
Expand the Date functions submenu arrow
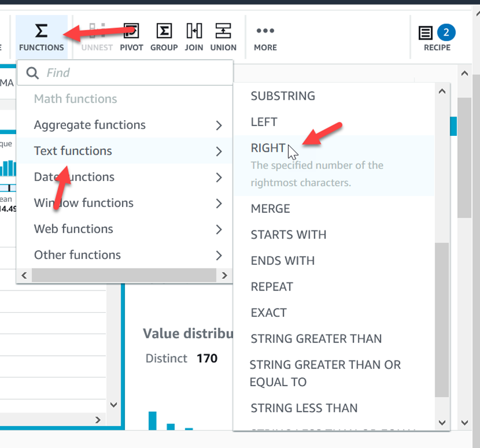(219, 177)
